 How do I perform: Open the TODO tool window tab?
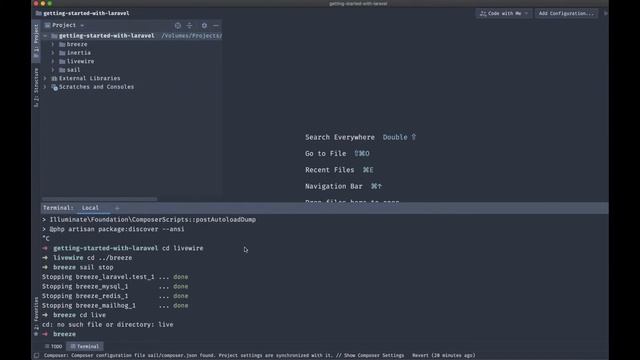[53, 347]
